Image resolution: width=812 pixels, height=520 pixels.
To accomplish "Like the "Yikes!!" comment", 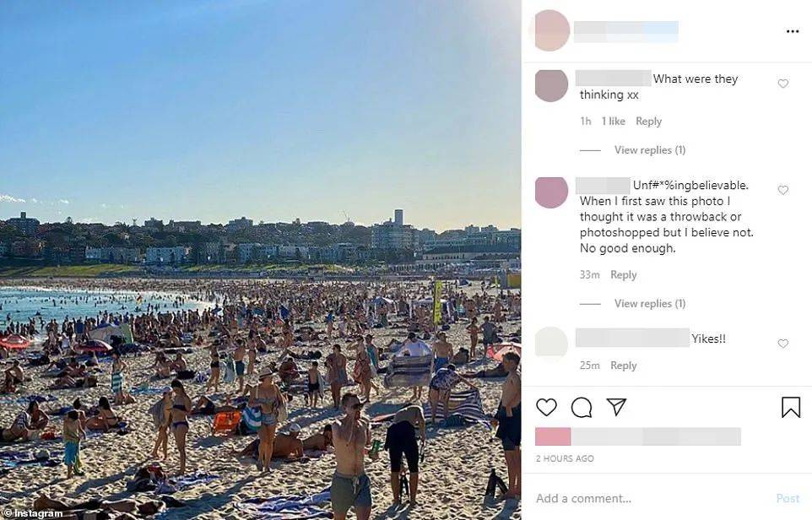I will 783,344.
